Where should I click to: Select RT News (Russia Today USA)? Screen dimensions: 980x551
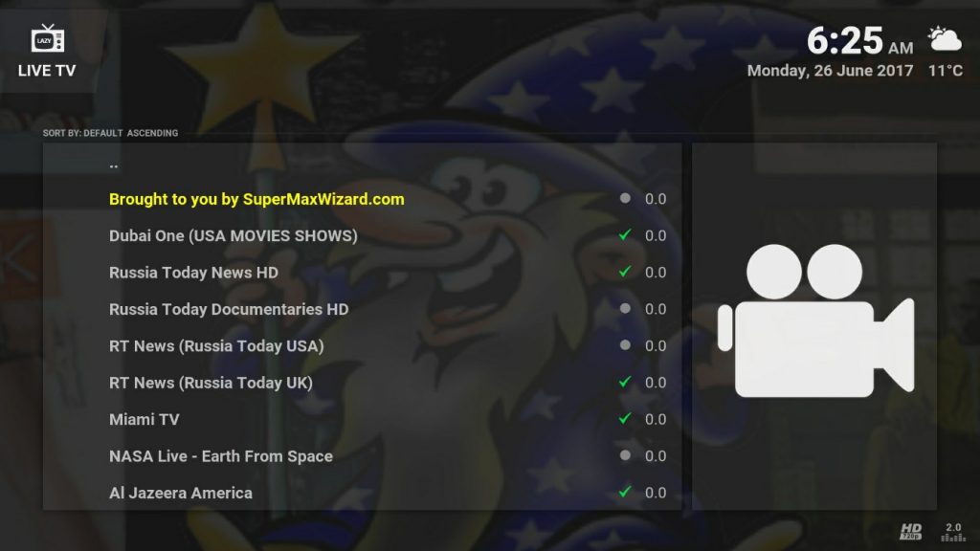pos(362,345)
